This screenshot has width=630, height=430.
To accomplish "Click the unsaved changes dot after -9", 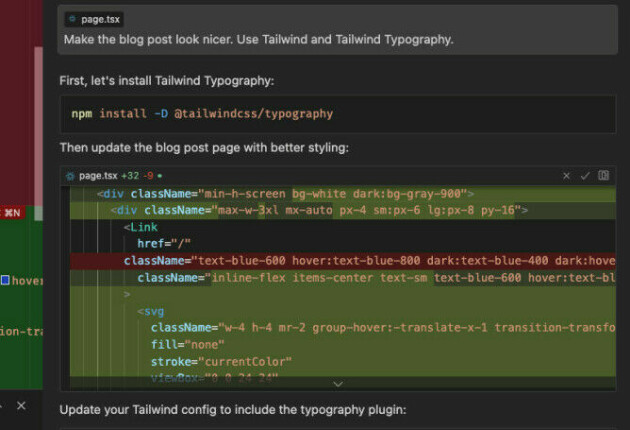I will pos(160,176).
